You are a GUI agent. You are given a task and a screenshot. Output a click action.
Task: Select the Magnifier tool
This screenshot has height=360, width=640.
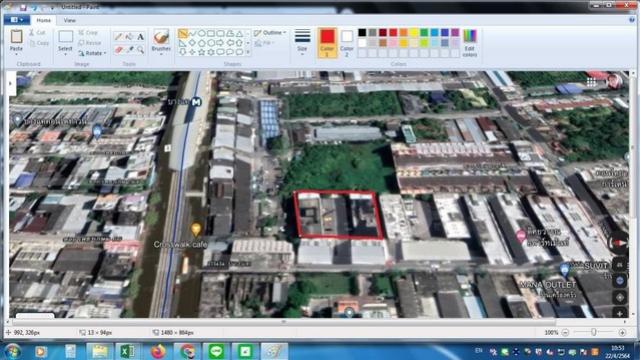(x=140, y=50)
